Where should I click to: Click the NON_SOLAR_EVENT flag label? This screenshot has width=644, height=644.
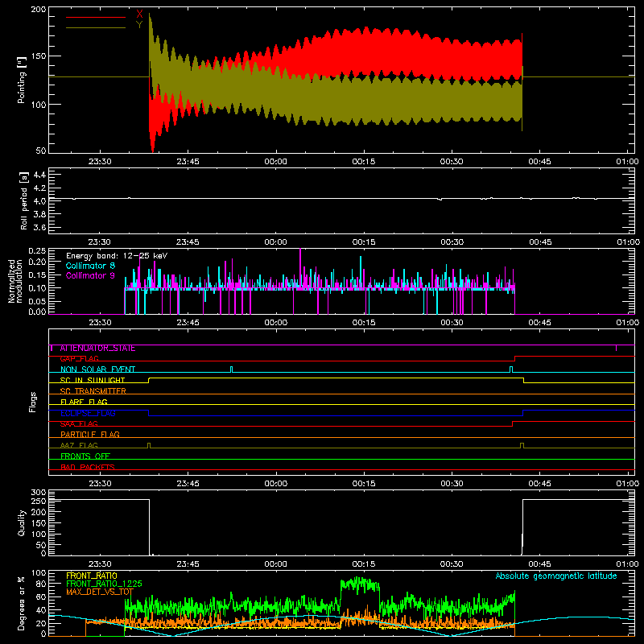tap(97, 369)
